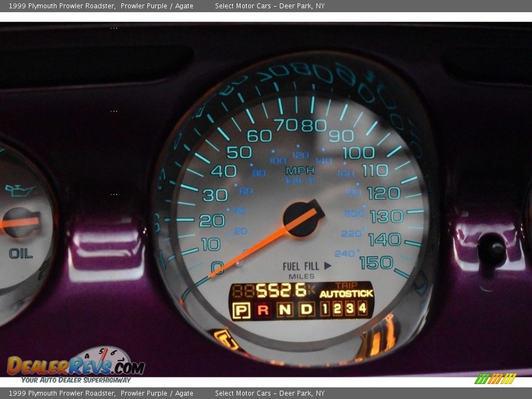Click the P gear indicator box
The width and height of the screenshot is (532, 399).
(x=241, y=310)
